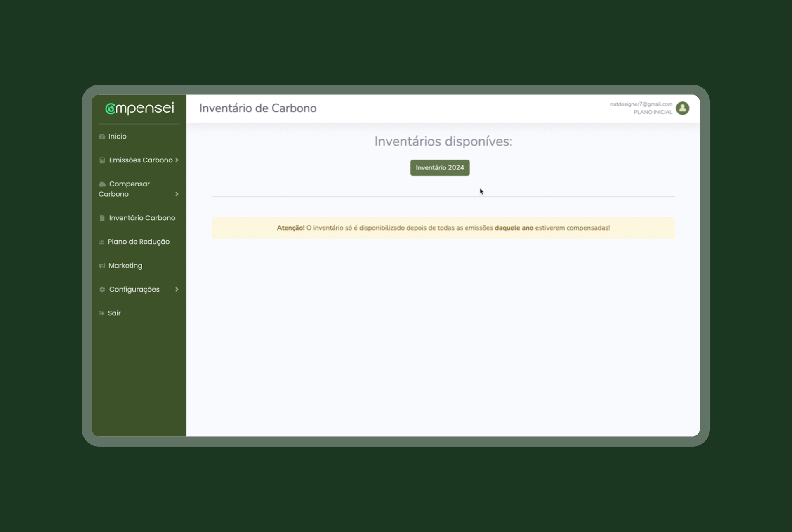Click the Plano de Redução chart icon
The width and height of the screenshot is (792, 532).
pyautogui.click(x=101, y=242)
